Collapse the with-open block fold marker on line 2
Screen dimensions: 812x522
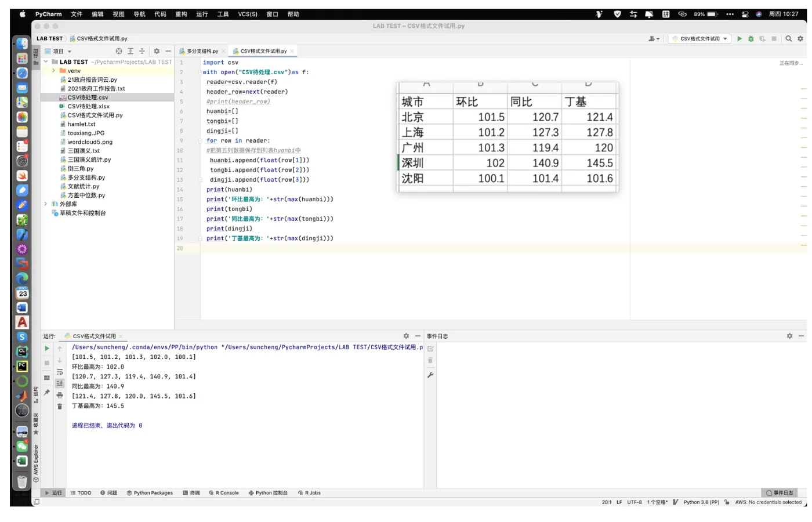point(200,72)
